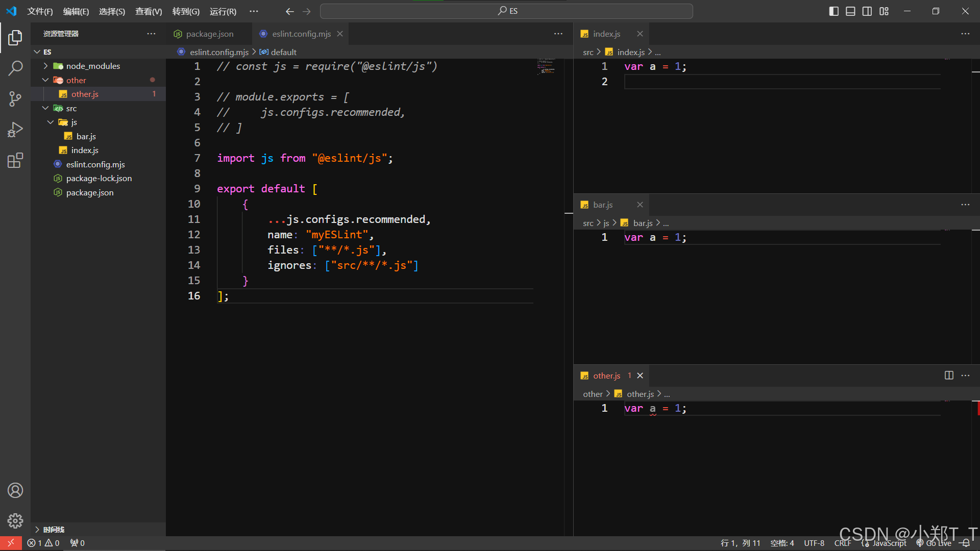Image resolution: width=980 pixels, height=551 pixels.
Task: Toggle the bottom panel layout button
Action: 850,11
